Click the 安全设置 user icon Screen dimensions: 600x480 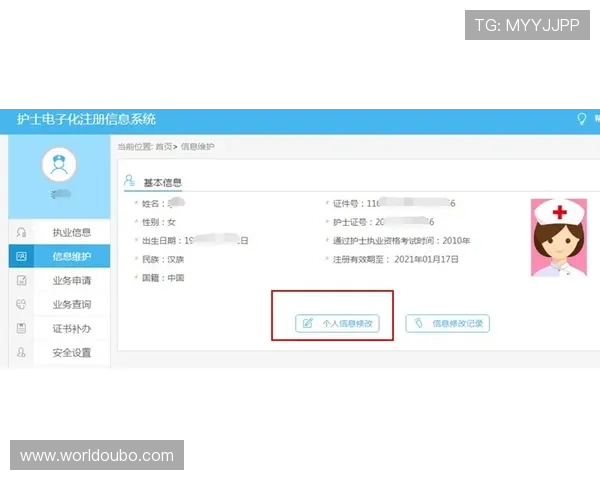pyautogui.click(x=21, y=352)
